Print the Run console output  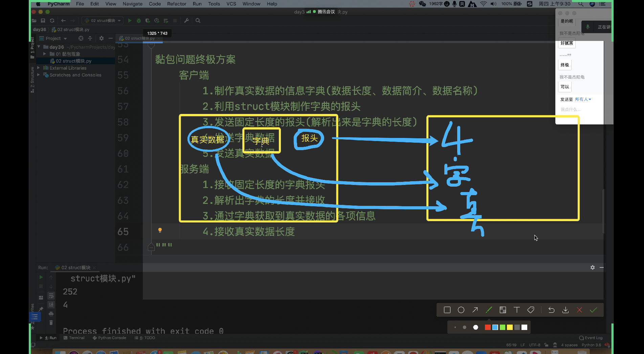[x=51, y=314]
